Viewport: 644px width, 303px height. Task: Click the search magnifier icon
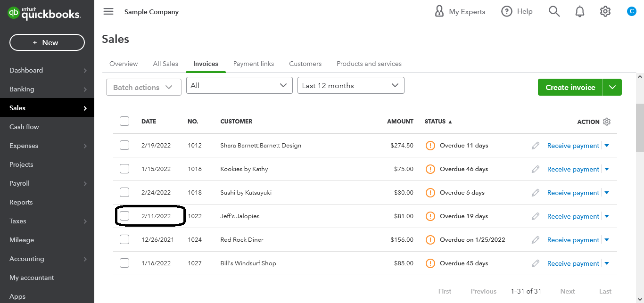tap(554, 11)
